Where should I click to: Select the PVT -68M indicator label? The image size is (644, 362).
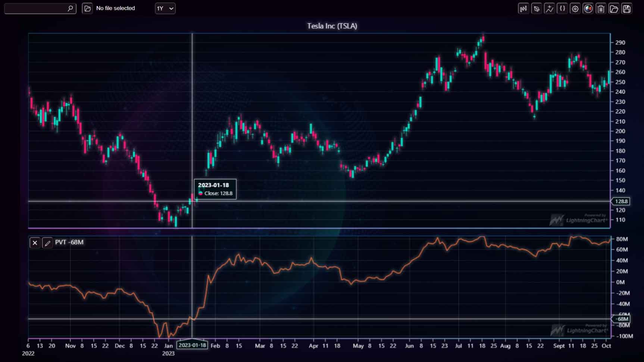pyautogui.click(x=69, y=242)
